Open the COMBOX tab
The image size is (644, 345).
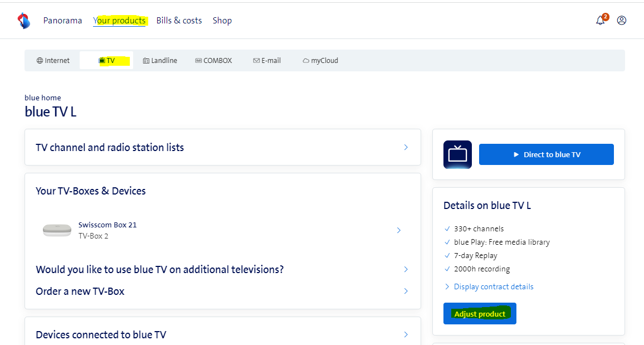(213, 61)
